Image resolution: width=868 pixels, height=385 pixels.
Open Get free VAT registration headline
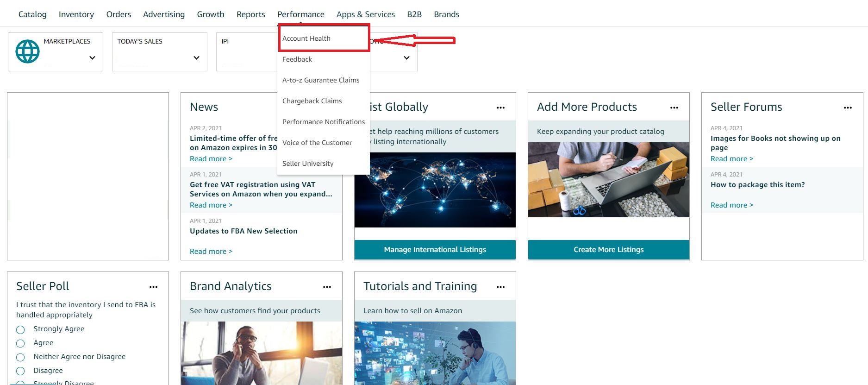click(x=261, y=189)
